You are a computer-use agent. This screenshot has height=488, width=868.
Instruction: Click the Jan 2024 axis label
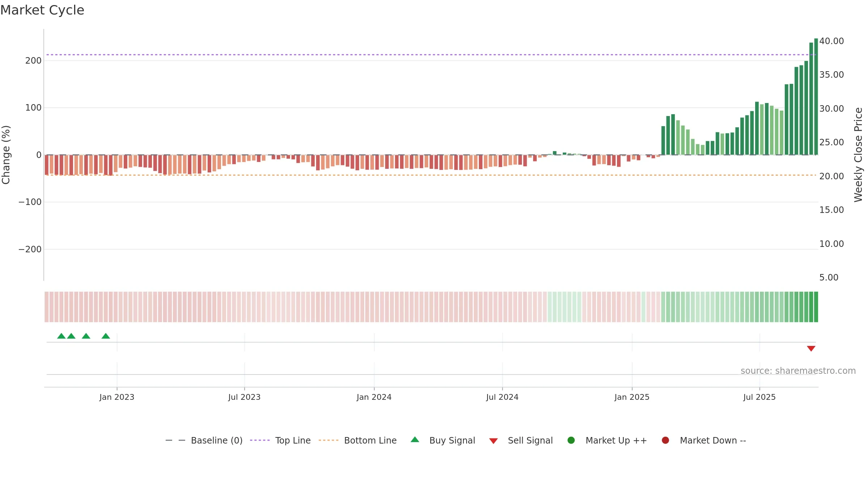point(374,397)
